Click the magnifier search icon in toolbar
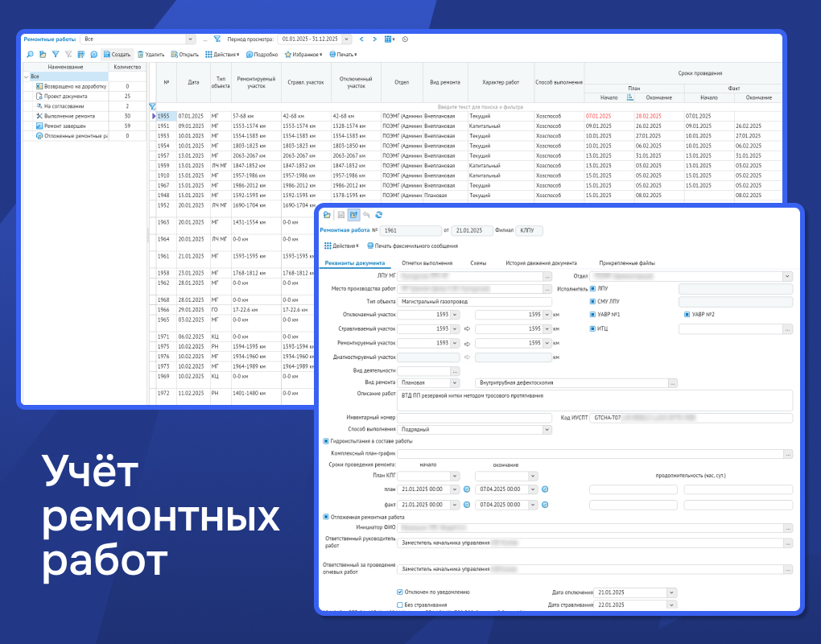The image size is (821, 644). [31, 55]
